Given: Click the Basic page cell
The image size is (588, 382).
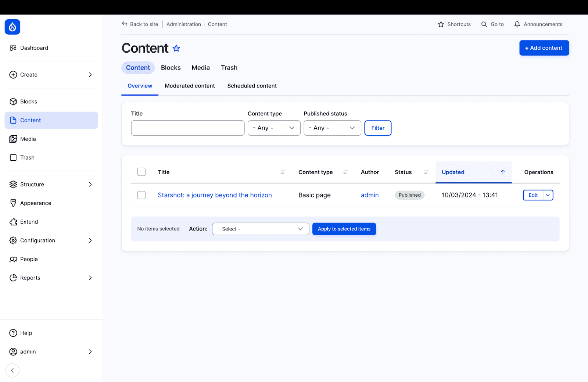Looking at the screenshot, I should tap(315, 195).
